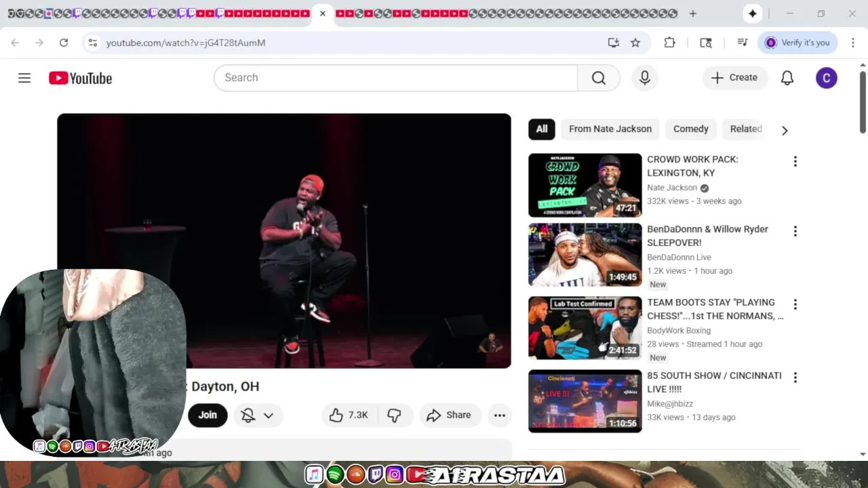
Task: Open notification preferences bell dropdown
Action: click(258, 415)
